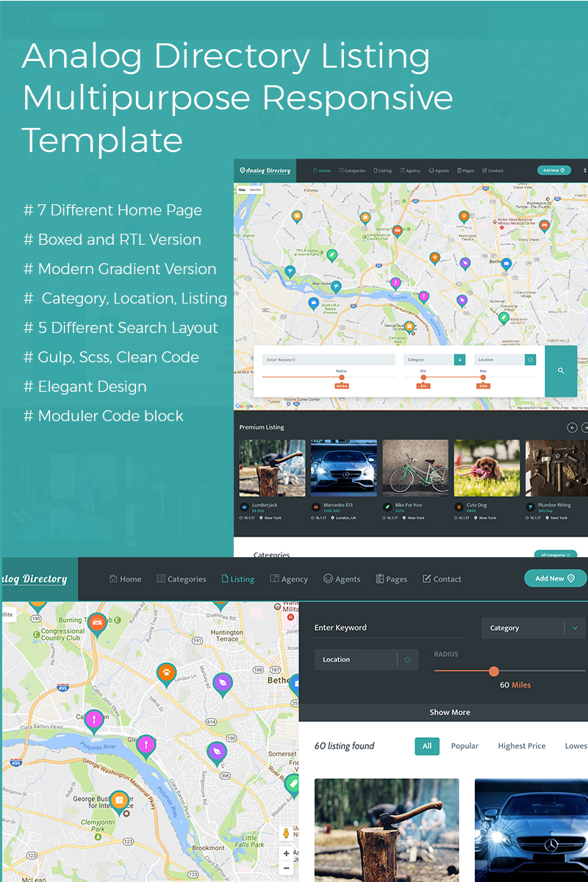Click category icon beside Lumberjack title
The width and height of the screenshot is (588, 882).
[244, 507]
